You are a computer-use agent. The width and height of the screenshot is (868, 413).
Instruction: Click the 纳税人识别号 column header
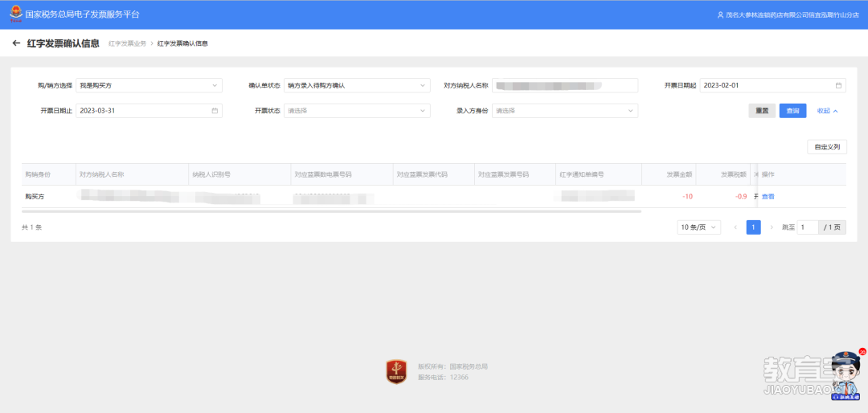(240, 174)
